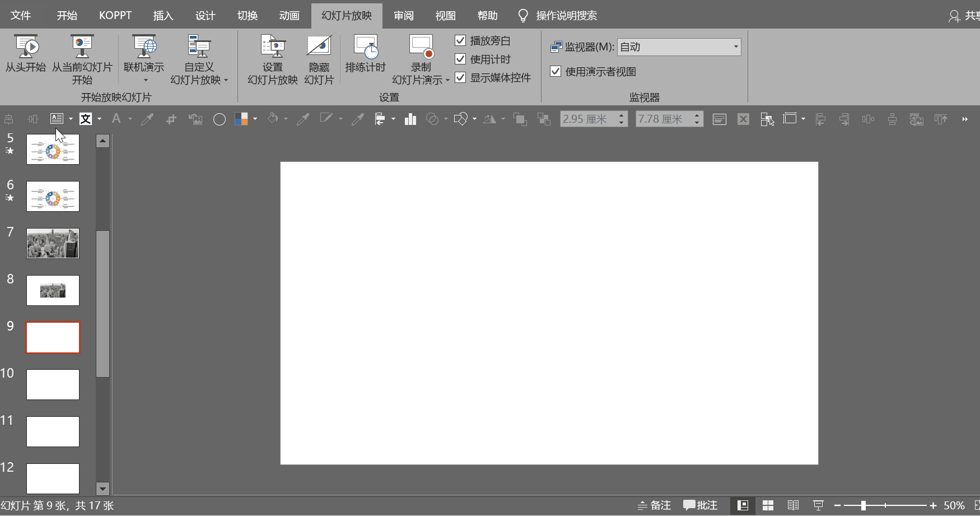980x516 pixels.
Task: Uncheck Play Narrations (播放旁白) checkbox
Action: pos(461,40)
